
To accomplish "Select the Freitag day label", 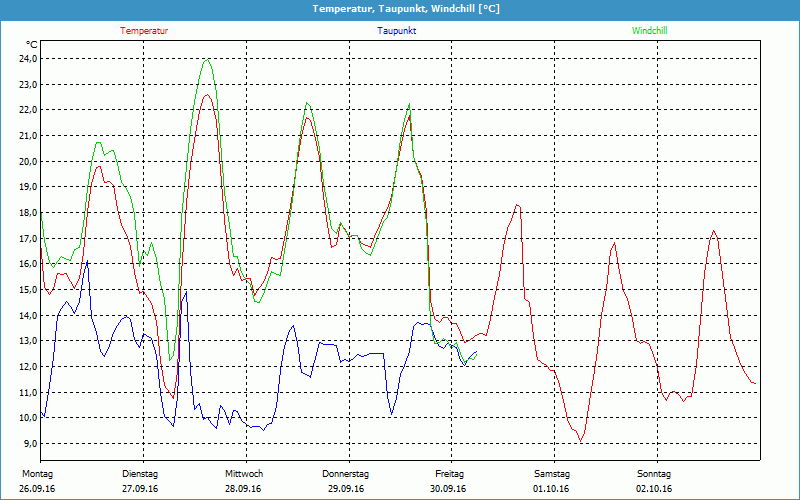I will (x=449, y=474).
